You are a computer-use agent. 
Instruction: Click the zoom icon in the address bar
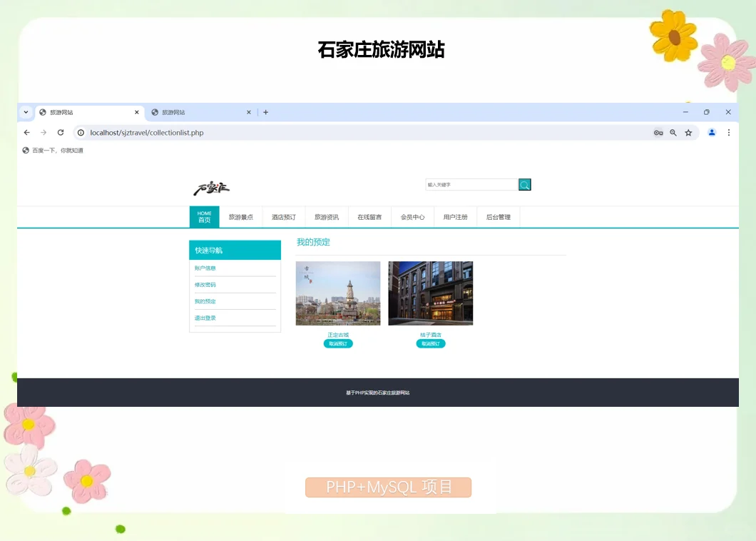click(x=673, y=132)
